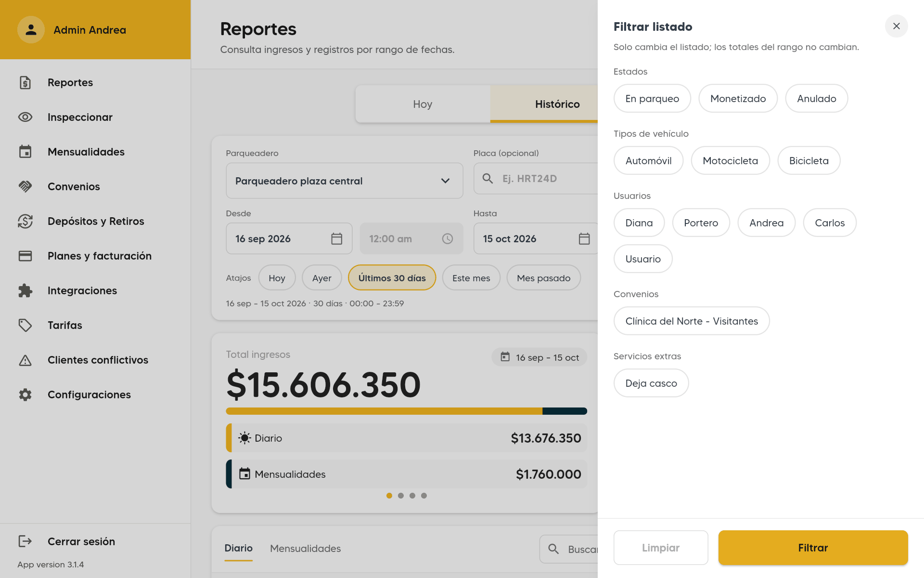The width and height of the screenshot is (924, 578).
Task: Toggle the Diana user filter
Action: point(639,223)
